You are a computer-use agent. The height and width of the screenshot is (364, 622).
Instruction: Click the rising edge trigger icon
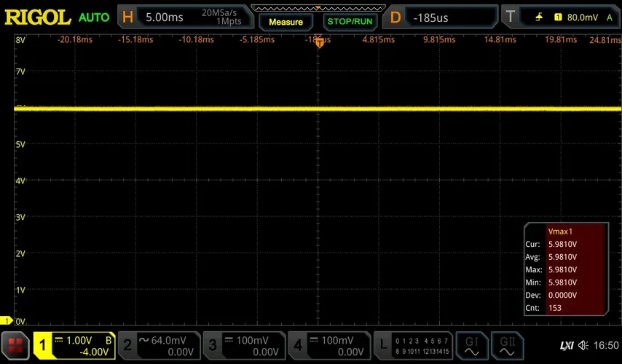coord(539,17)
